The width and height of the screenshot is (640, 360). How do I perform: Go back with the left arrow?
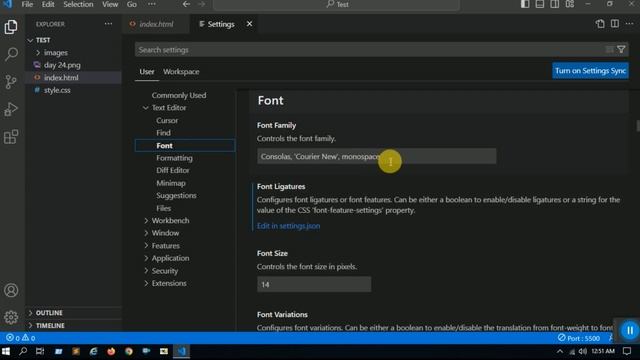tap(186, 4)
